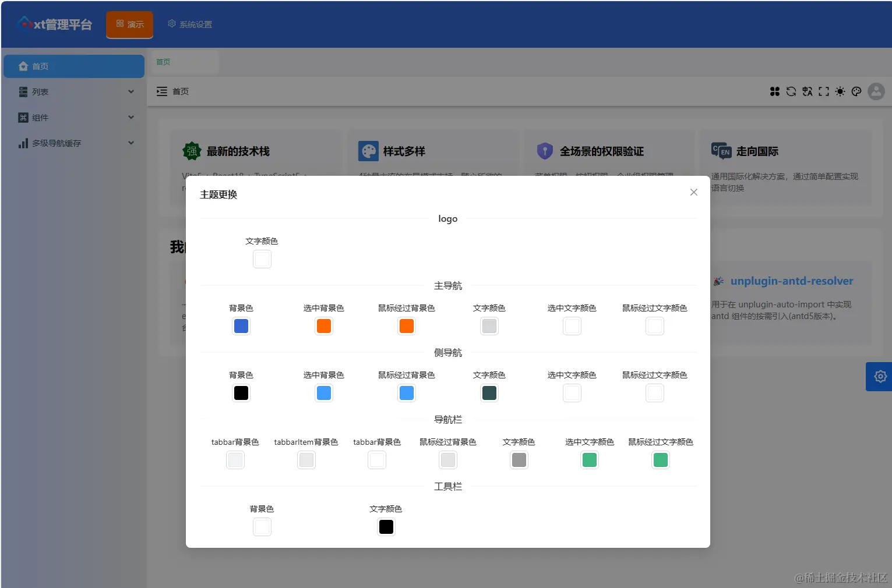Click the 样式多样 card title
This screenshot has width=892, height=588.
pyautogui.click(x=404, y=151)
